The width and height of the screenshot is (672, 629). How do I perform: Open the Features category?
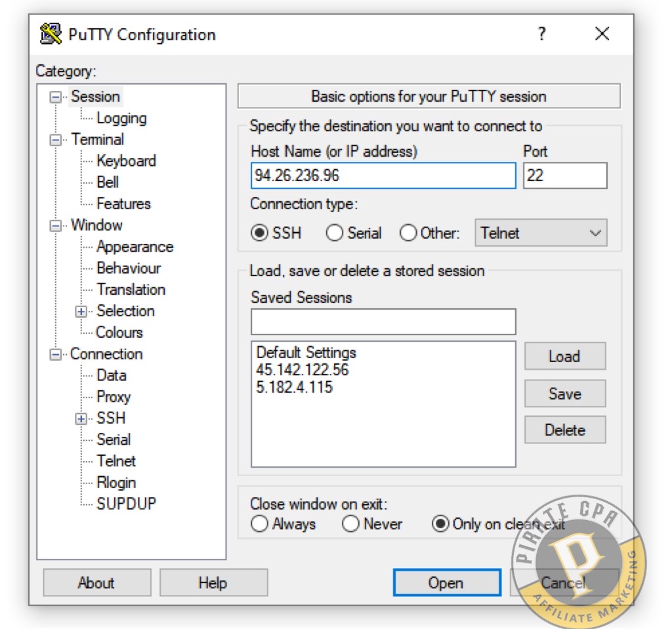click(x=124, y=204)
